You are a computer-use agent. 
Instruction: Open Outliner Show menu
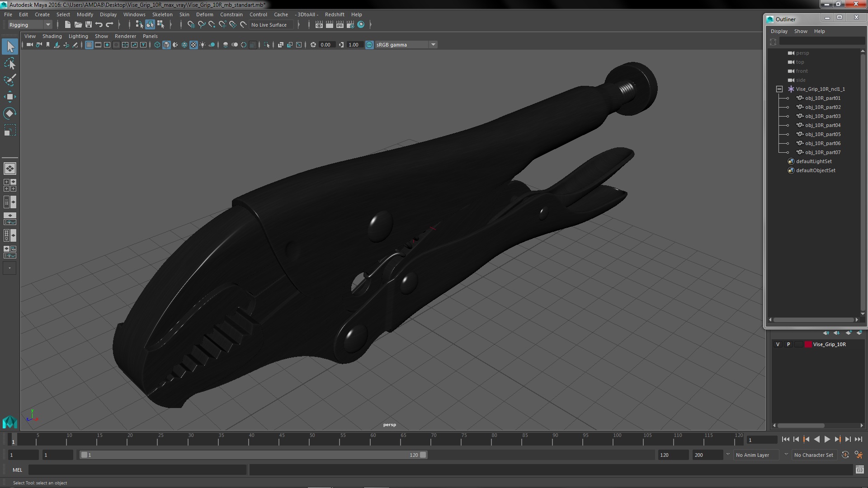click(x=801, y=31)
